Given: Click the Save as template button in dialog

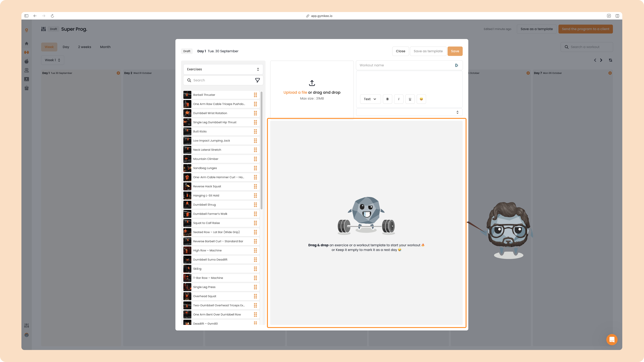Looking at the screenshot, I should point(428,51).
